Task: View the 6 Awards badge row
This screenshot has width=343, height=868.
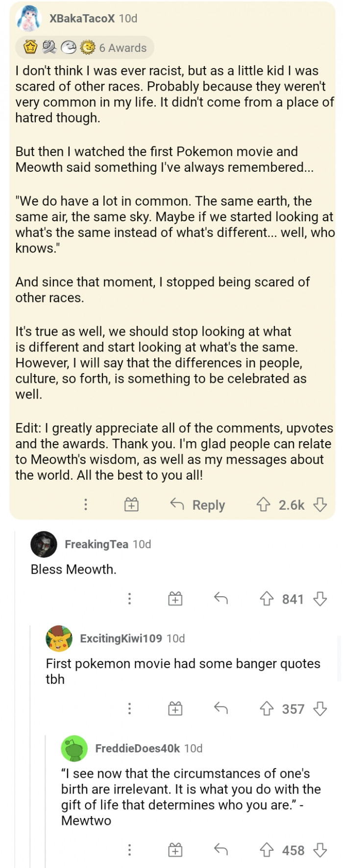Action: click(85, 47)
